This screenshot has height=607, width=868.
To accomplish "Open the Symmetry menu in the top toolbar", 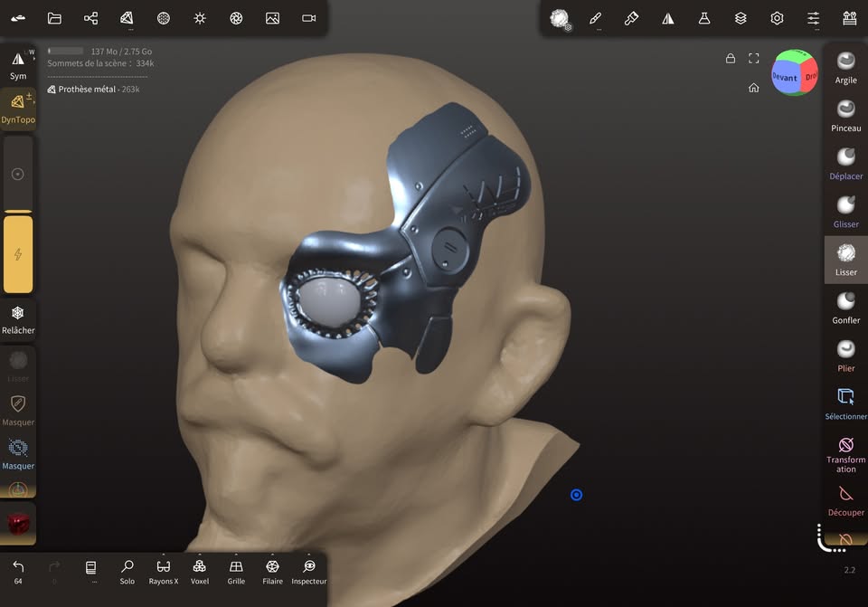I will [x=667, y=18].
